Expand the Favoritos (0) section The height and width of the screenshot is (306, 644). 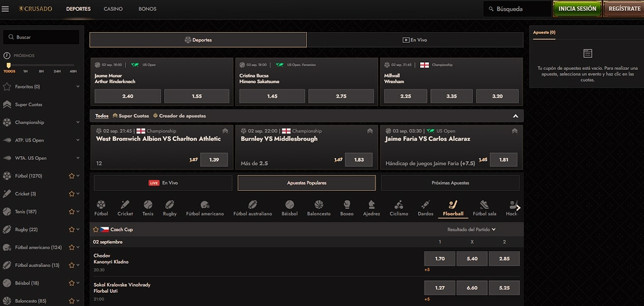coord(77,87)
